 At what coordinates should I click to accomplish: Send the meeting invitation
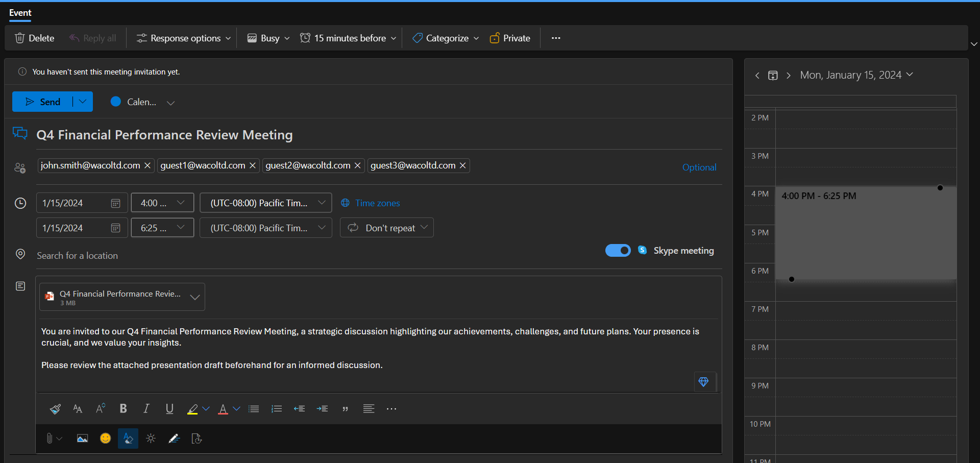tap(43, 102)
